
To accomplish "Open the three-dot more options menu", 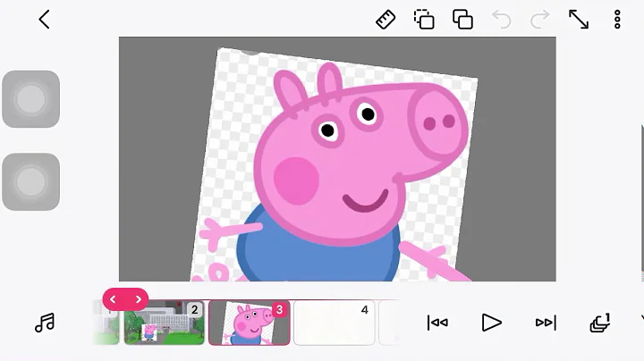I will coord(617,20).
